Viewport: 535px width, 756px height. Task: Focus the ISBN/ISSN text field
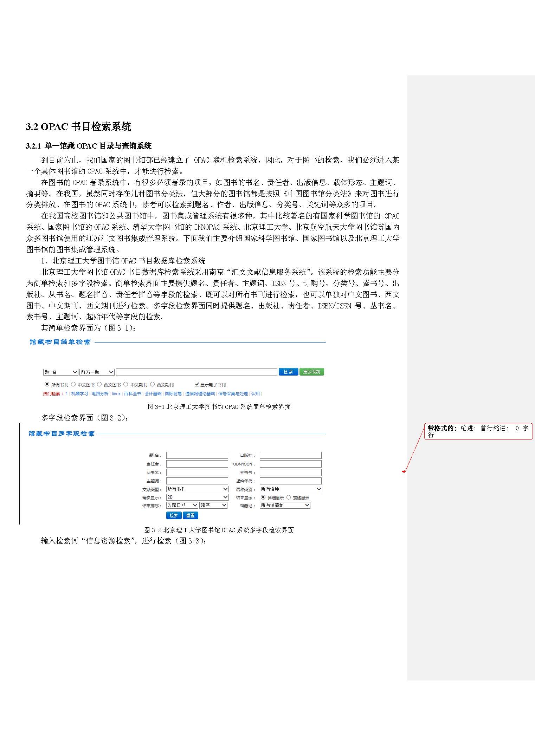[x=290, y=464]
